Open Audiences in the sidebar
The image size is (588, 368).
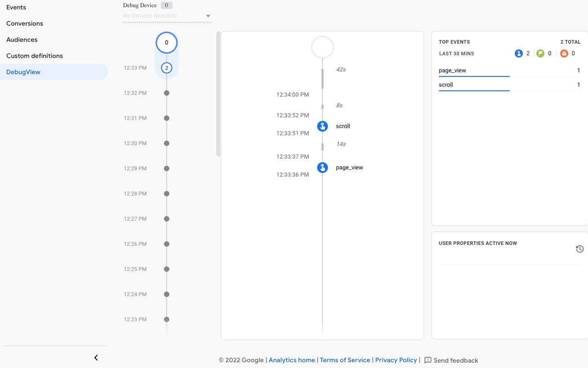(x=22, y=40)
